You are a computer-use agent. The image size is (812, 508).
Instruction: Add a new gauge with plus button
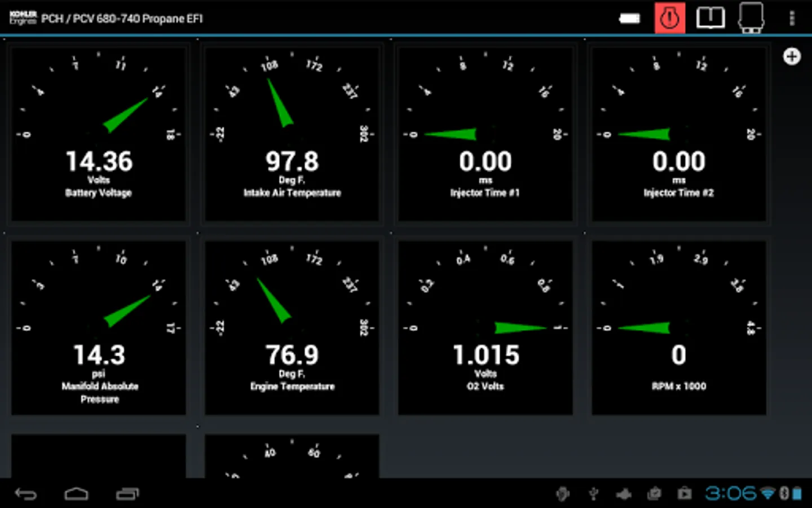tap(792, 56)
